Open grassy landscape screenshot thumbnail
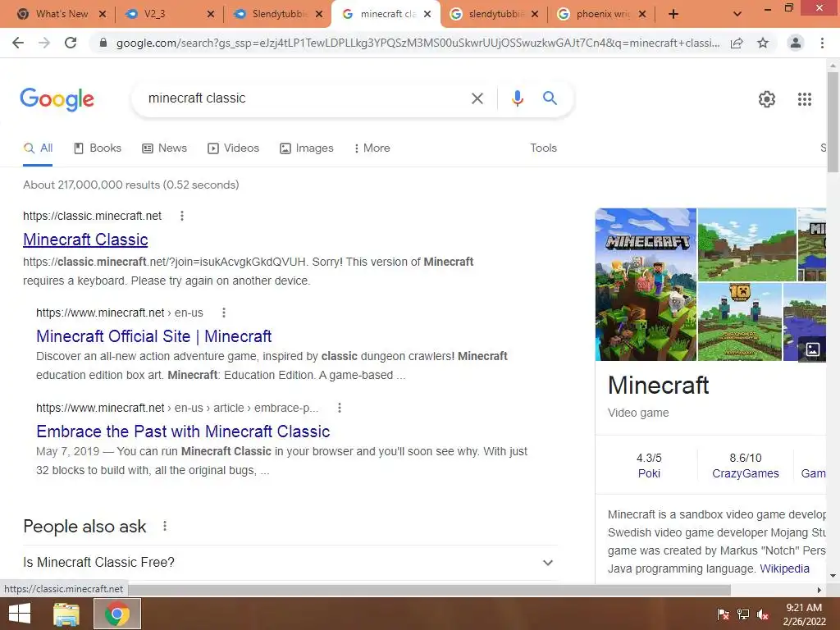The height and width of the screenshot is (630, 840). pos(746,244)
